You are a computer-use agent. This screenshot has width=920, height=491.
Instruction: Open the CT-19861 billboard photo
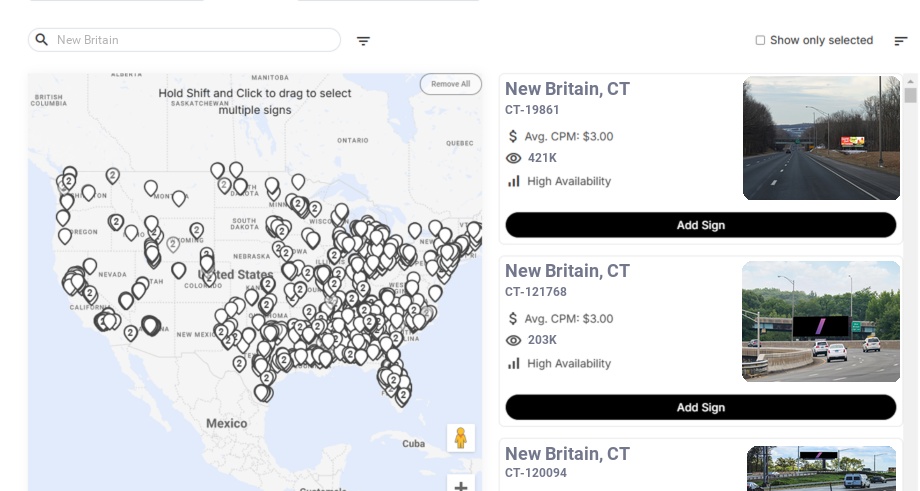821,138
